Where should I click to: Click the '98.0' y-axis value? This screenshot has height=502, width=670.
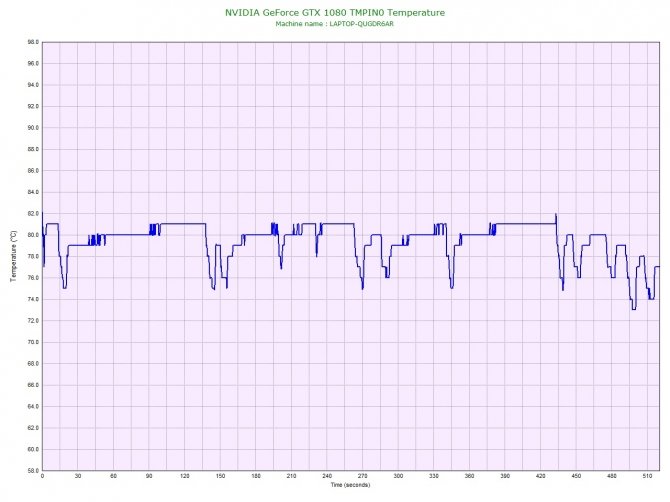33,42
